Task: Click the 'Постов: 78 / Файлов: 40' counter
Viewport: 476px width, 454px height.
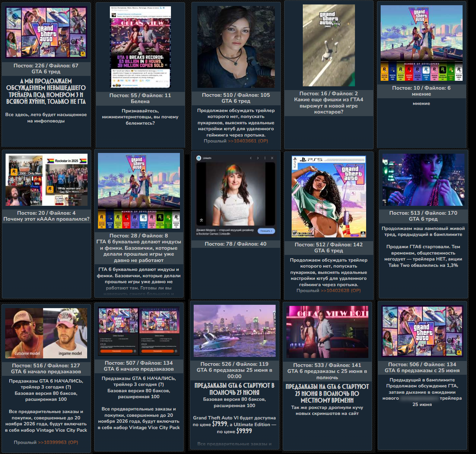Action: click(x=236, y=244)
